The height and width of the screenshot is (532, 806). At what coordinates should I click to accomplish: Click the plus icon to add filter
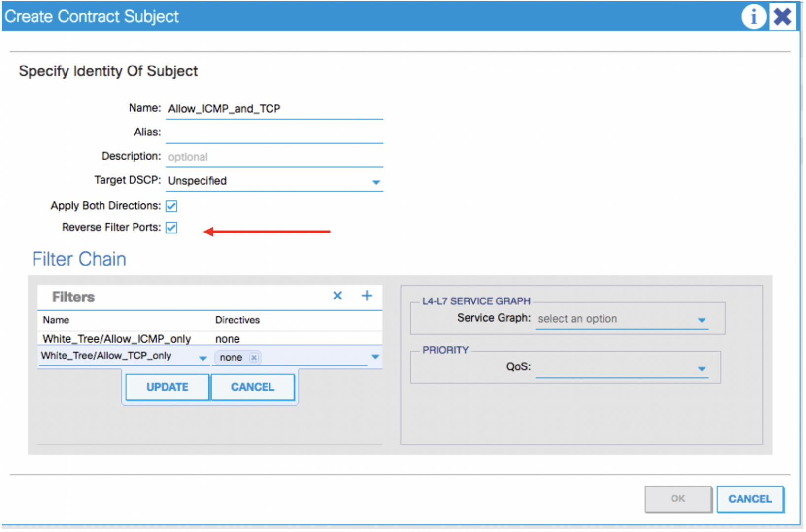[367, 296]
